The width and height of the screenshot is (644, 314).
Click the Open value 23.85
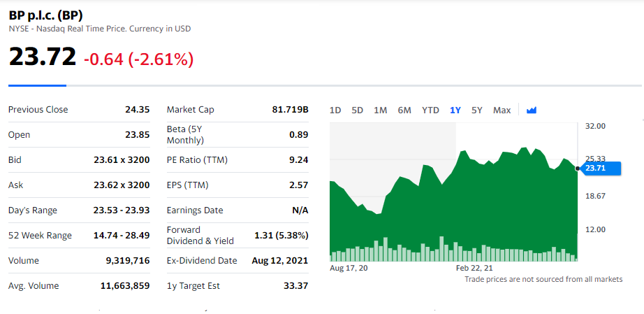point(137,135)
